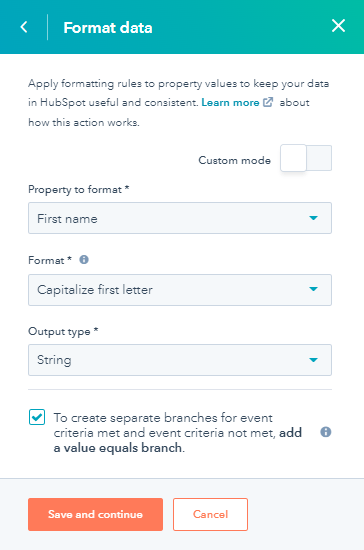Click the external link icon beside Learn more
The image size is (364, 550).
click(268, 102)
